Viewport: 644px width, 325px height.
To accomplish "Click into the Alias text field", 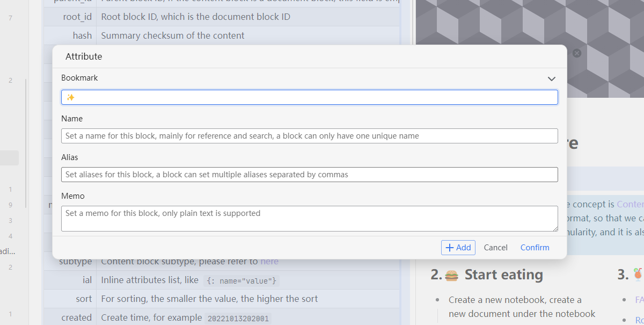I will point(310,175).
